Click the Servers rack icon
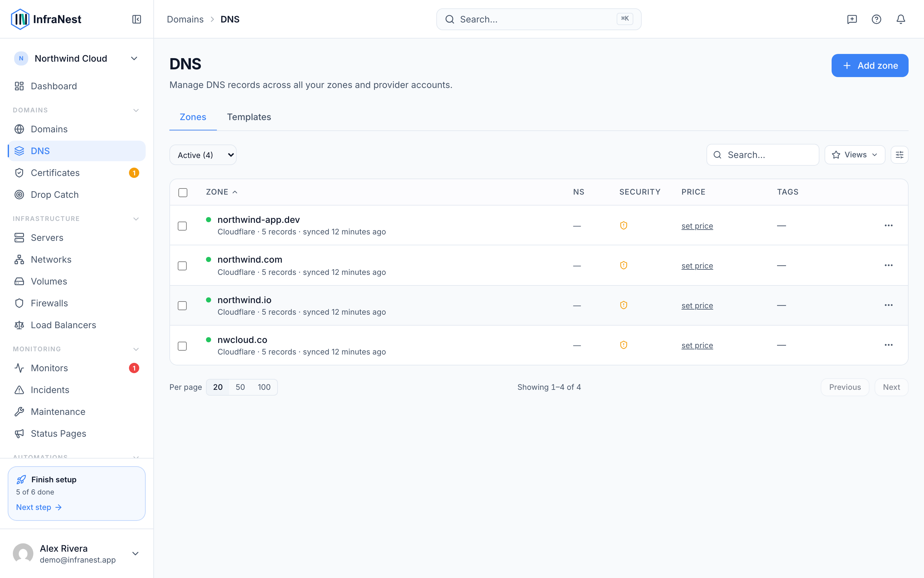Image resolution: width=924 pixels, height=578 pixels. 19,238
